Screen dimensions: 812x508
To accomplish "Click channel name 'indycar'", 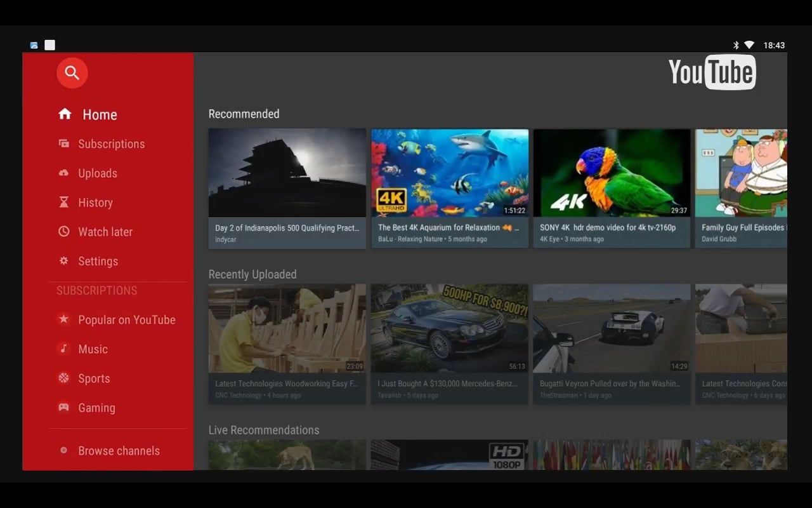I will [226, 240].
